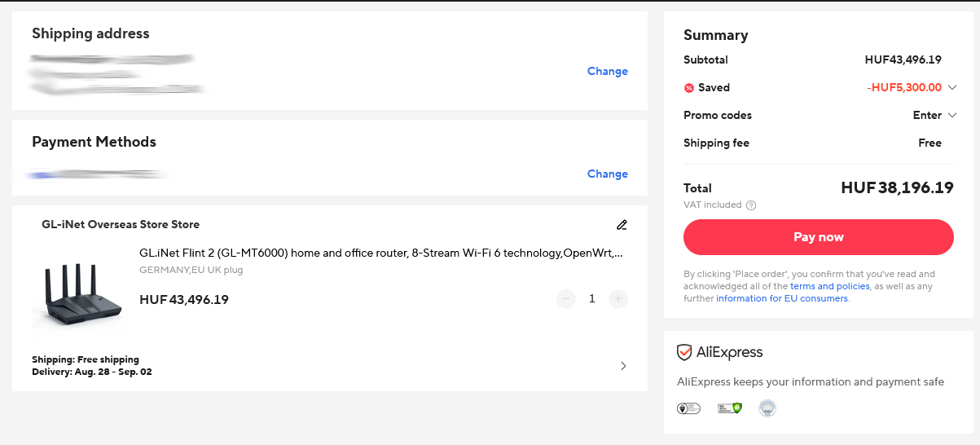Viewport: 980px width, 445px height.
Task: Click the Shipping fee Free value
Action: pos(929,143)
